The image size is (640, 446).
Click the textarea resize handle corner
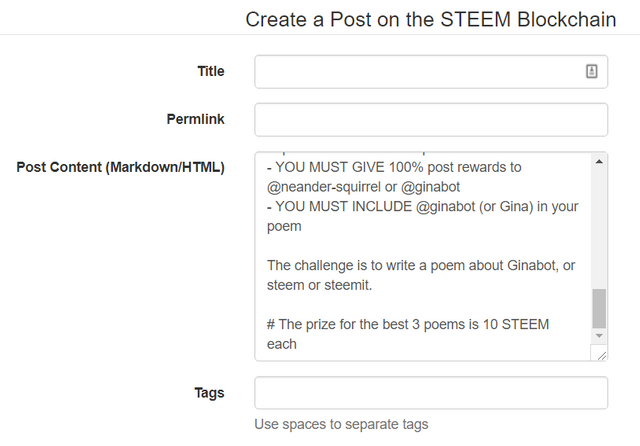pos(600,354)
